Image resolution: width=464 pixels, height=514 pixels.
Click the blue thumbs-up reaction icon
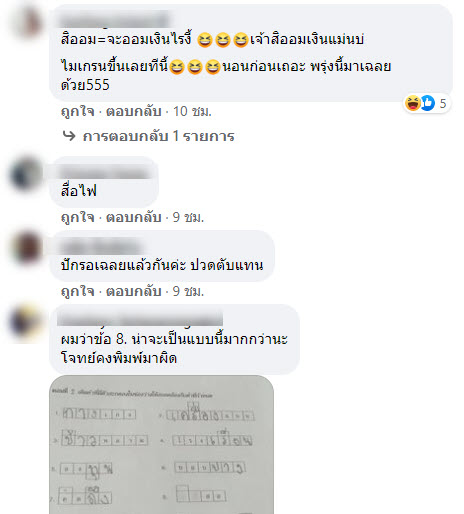coord(428,103)
